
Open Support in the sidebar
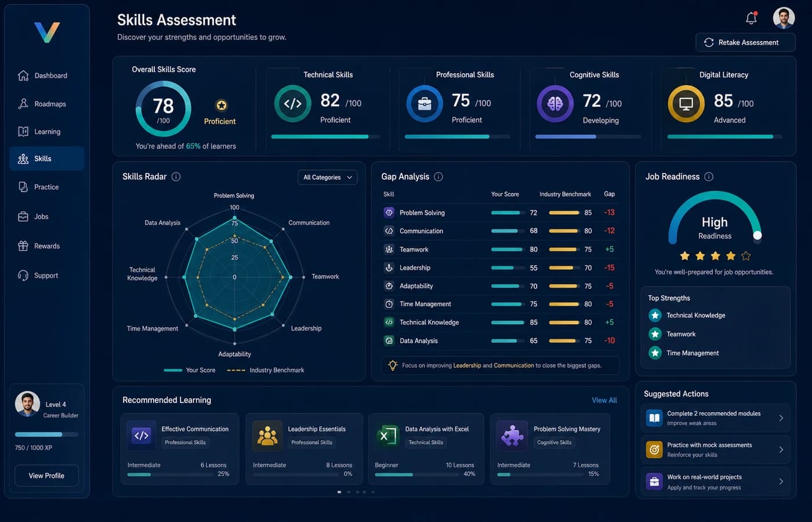[x=46, y=275]
